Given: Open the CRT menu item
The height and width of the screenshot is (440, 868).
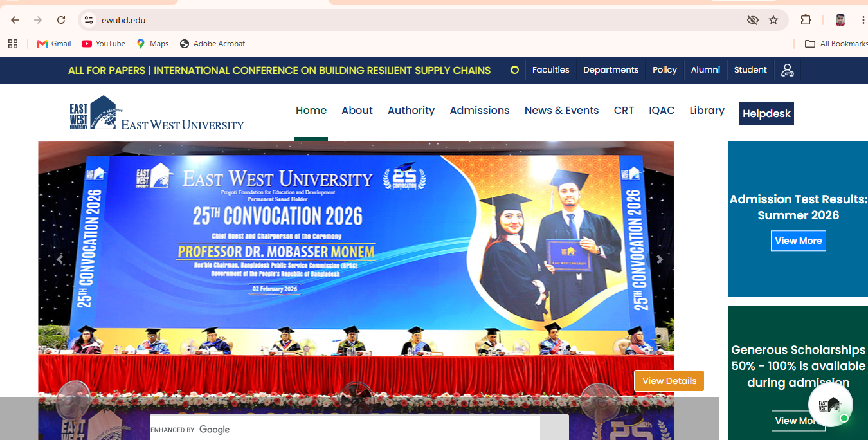Looking at the screenshot, I should (624, 111).
